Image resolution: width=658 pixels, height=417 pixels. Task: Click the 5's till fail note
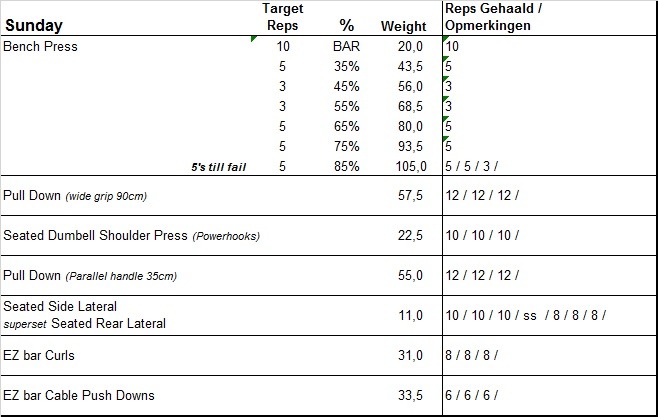(218, 166)
